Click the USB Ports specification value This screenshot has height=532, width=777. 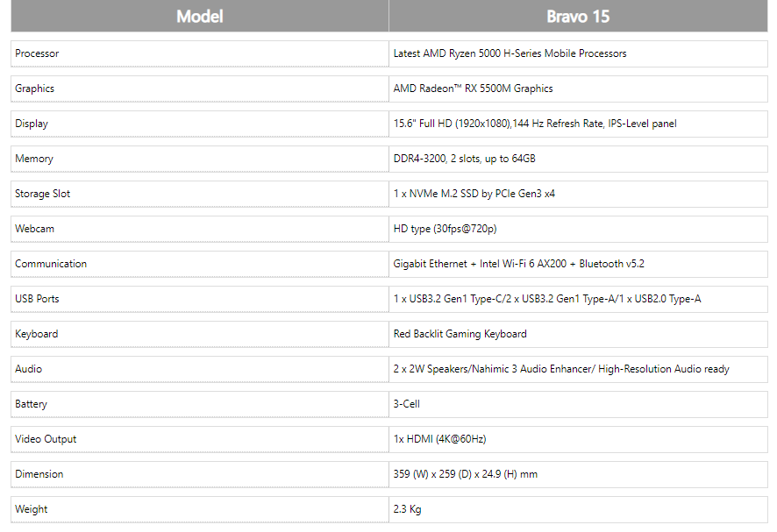click(x=578, y=299)
